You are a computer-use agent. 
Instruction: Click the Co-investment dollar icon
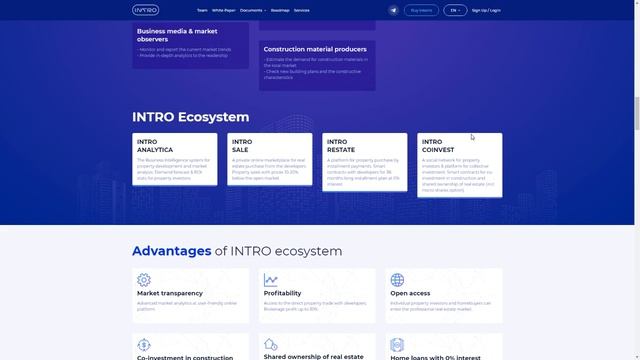[x=144, y=345]
